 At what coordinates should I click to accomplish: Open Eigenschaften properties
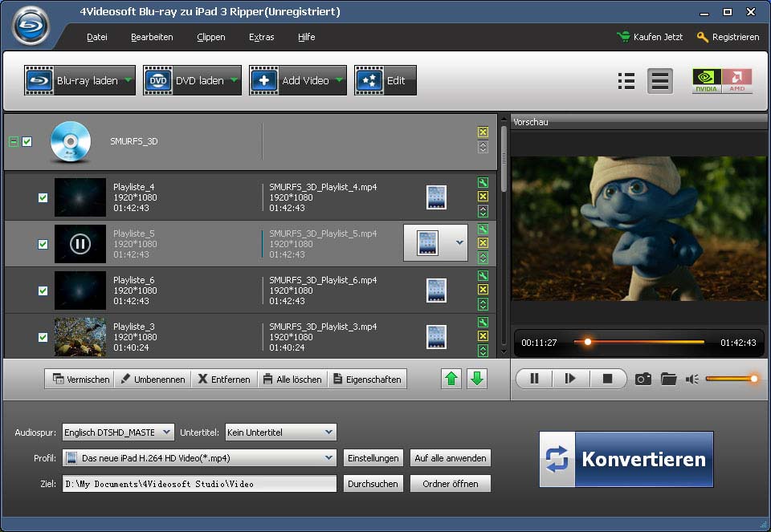pyautogui.click(x=367, y=380)
